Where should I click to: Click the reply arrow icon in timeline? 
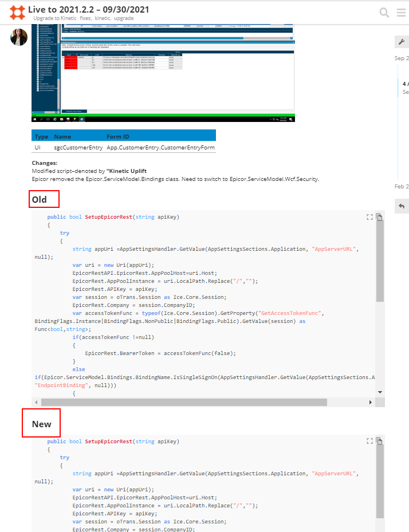coord(402,206)
